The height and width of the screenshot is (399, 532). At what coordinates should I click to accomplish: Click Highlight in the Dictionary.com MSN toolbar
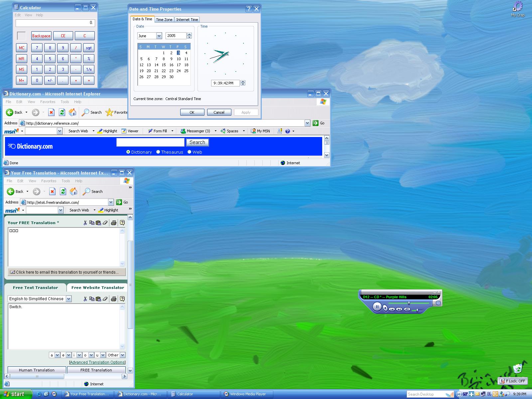pos(107,131)
